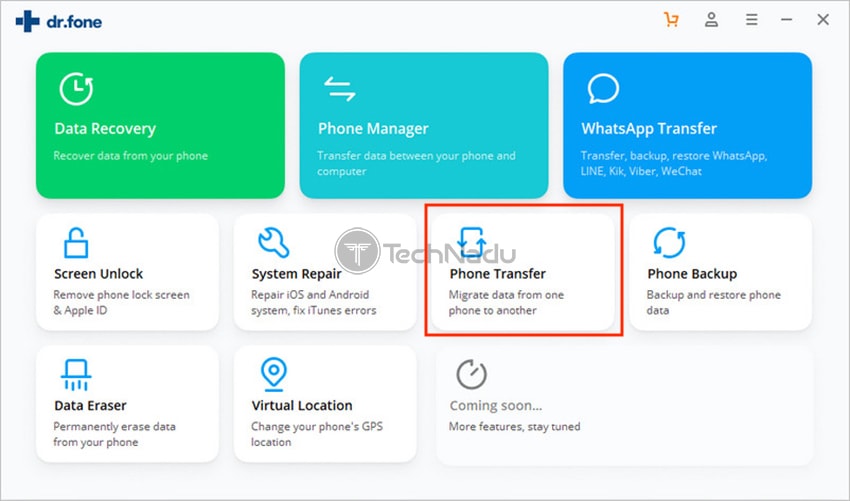Open the WhatsApp Transfer heading
850x501 pixels.
[x=649, y=129]
